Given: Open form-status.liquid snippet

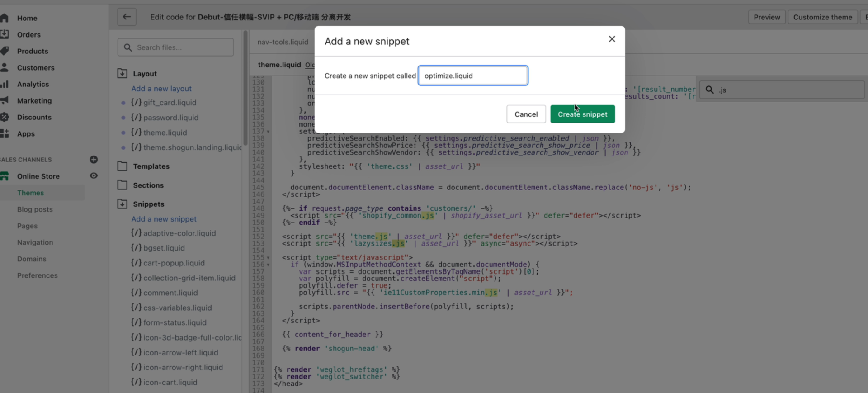Looking at the screenshot, I should coord(175,323).
